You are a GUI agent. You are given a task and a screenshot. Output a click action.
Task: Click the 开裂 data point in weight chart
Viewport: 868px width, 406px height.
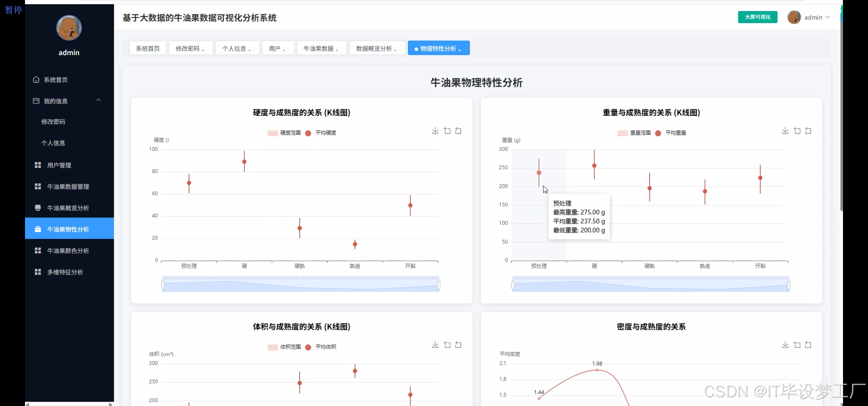point(760,178)
